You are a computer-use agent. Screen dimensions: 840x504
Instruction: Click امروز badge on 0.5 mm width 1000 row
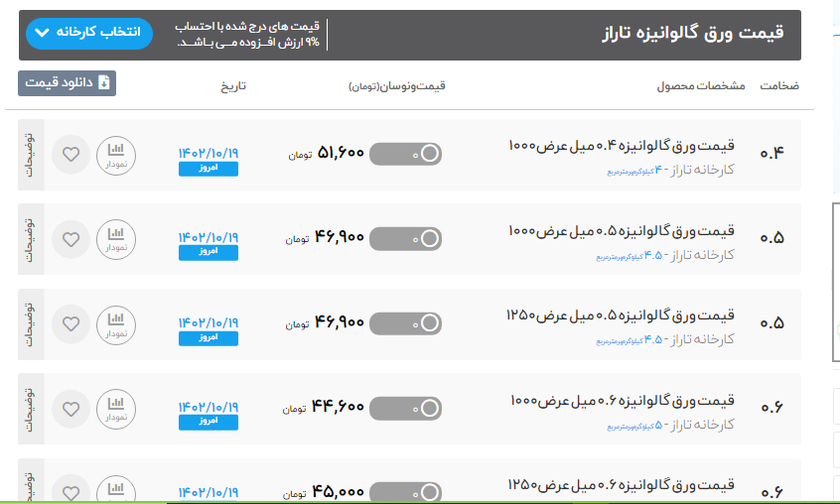[209, 253]
